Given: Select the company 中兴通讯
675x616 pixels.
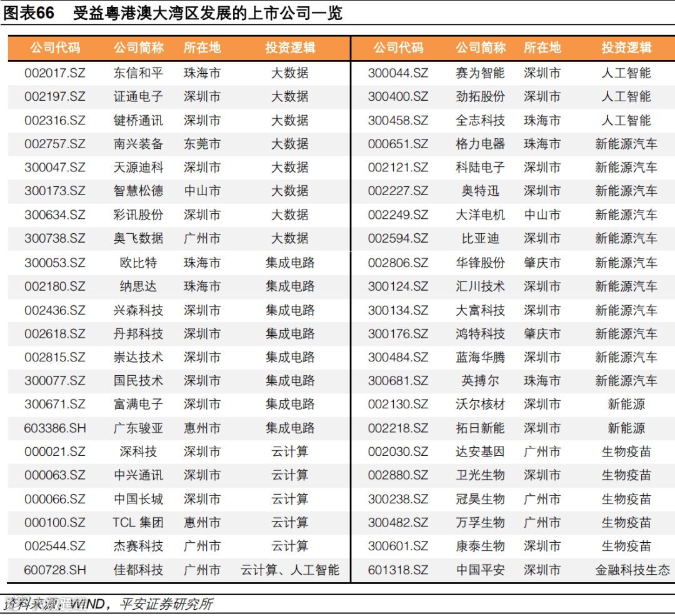Looking at the screenshot, I should [138, 475].
